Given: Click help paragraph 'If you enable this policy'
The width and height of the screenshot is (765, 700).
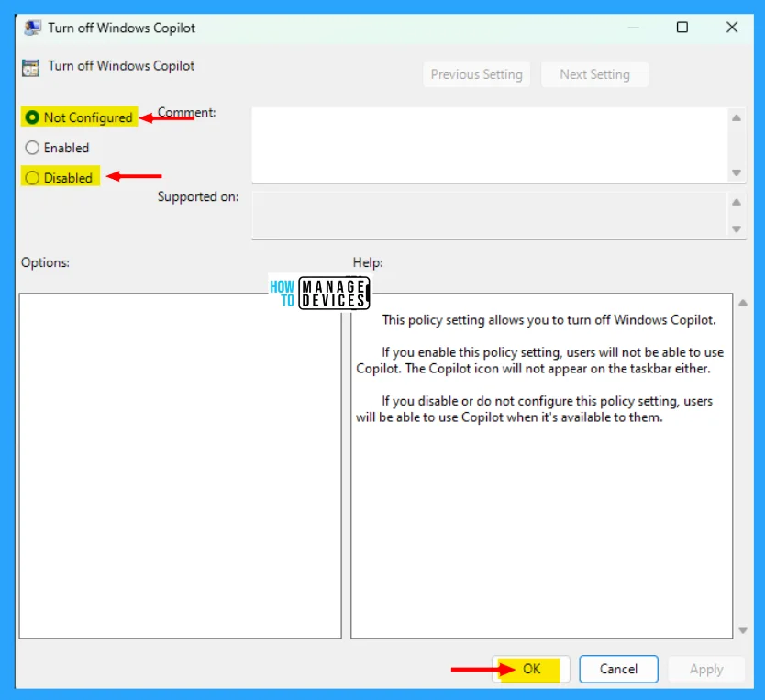Looking at the screenshot, I should coord(539,360).
